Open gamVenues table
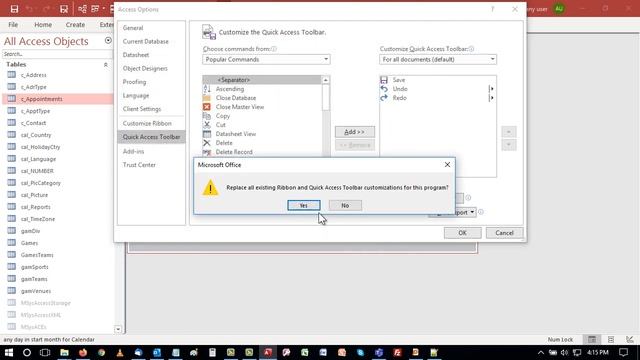The width and height of the screenshot is (640, 360). tap(36, 291)
